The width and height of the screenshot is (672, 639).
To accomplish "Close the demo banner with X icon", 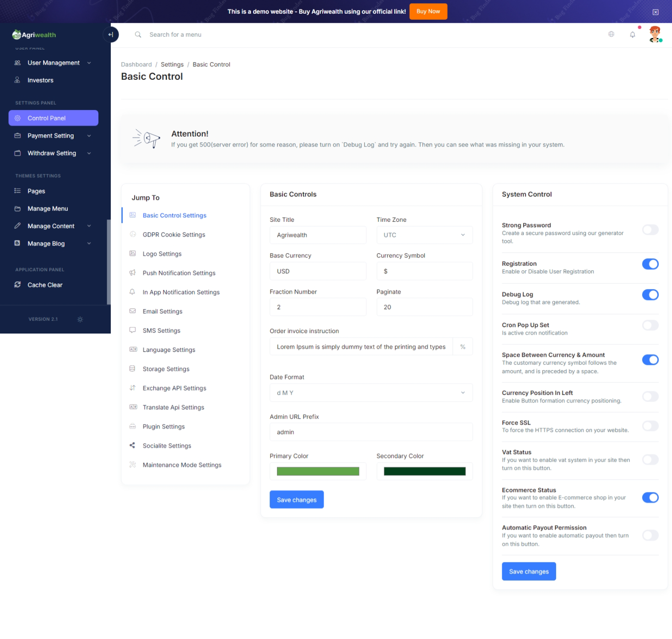I will pyautogui.click(x=655, y=12).
